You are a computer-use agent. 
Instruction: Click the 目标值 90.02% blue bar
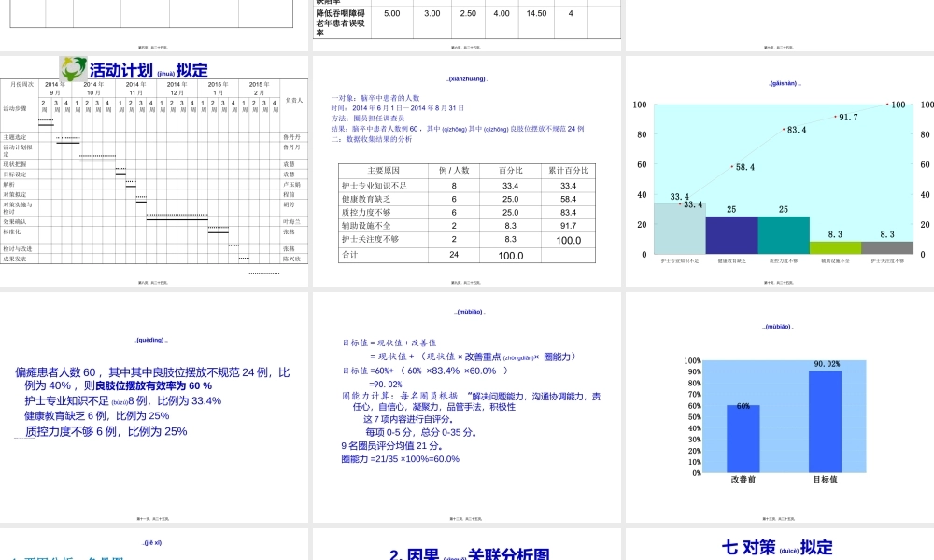coord(825,422)
